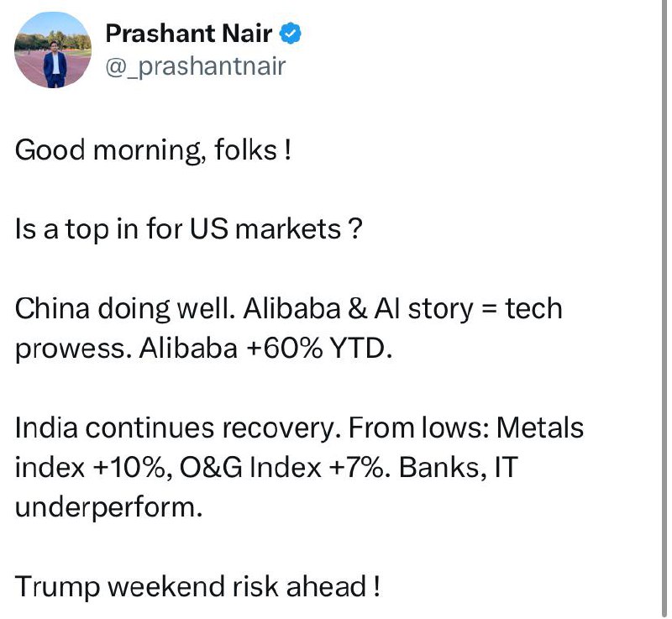Click the 'Trump weekend risk ahead !' line
672x619 pixels.
(197, 586)
